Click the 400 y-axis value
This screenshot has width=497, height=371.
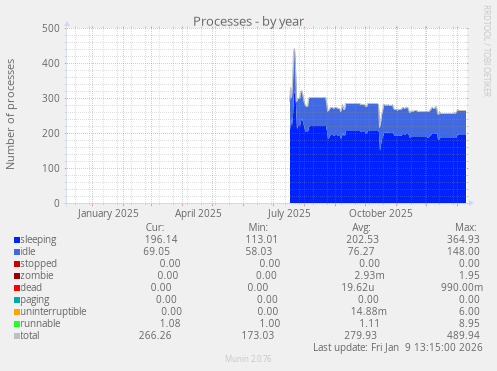click(x=51, y=63)
